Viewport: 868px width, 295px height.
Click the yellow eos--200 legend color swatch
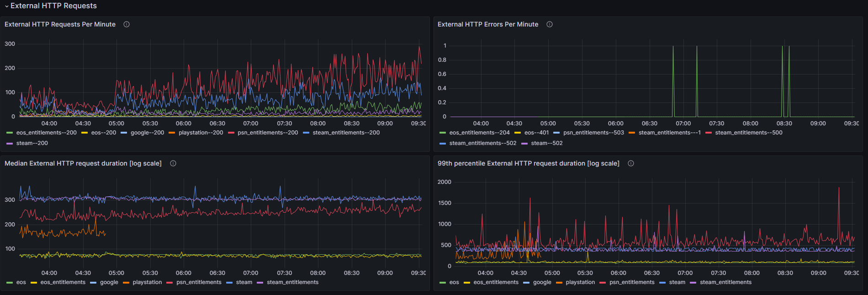[x=84, y=133]
